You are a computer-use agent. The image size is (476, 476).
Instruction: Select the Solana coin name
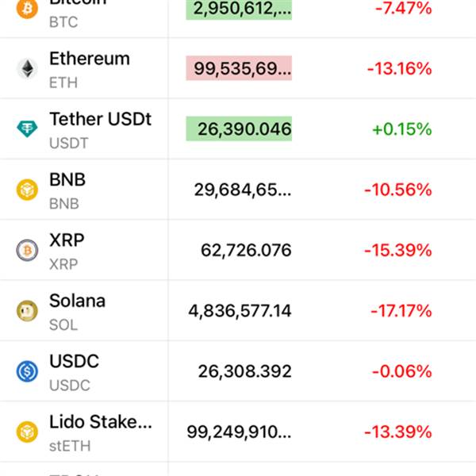click(x=77, y=301)
